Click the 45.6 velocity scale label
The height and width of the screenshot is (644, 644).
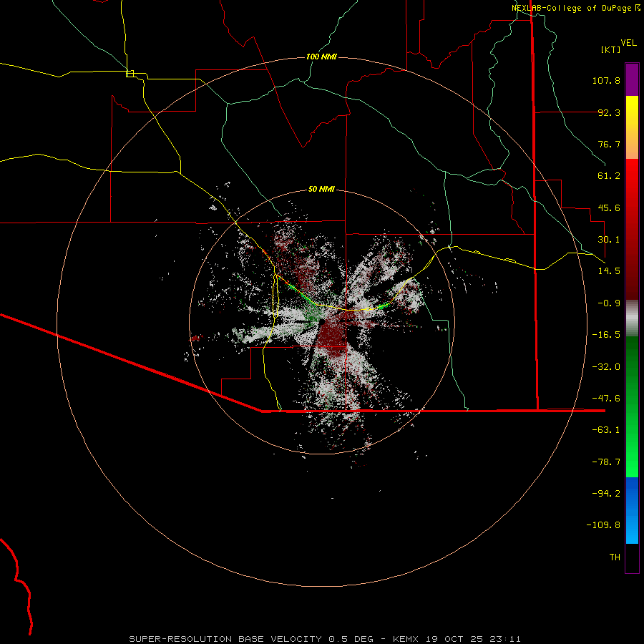[609, 208]
